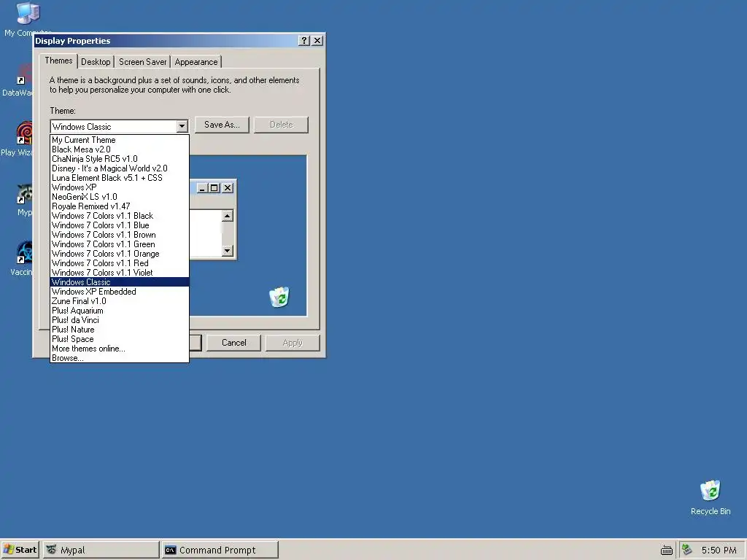Launch the Play Wiz desktop shortcut

23,133
